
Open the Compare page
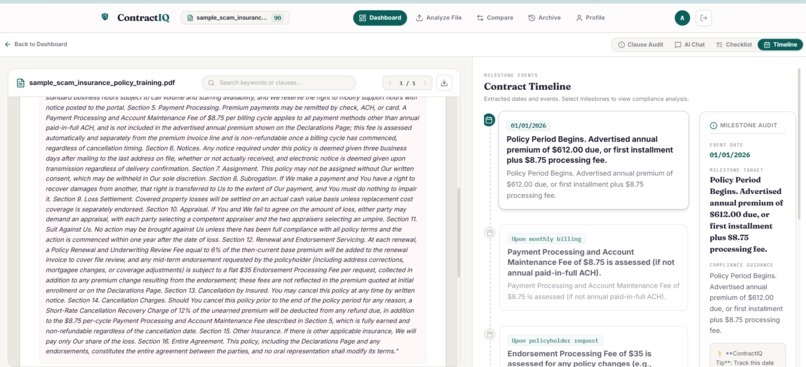[494, 17]
